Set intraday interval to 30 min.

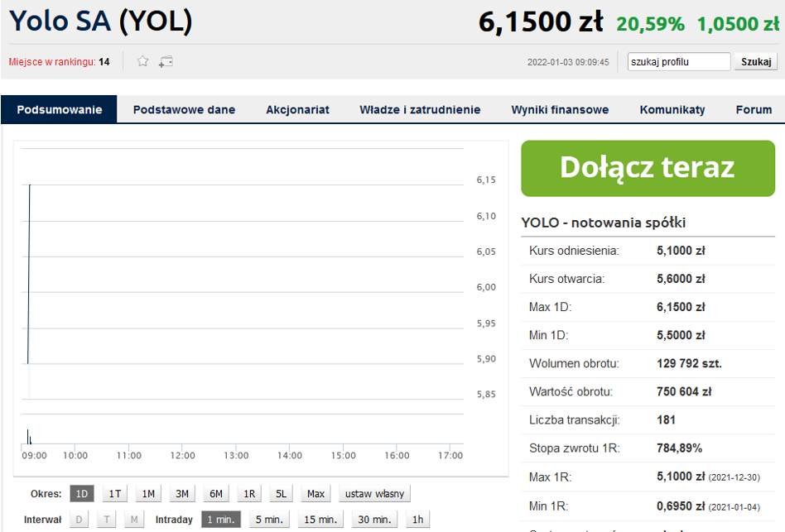[x=374, y=520]
